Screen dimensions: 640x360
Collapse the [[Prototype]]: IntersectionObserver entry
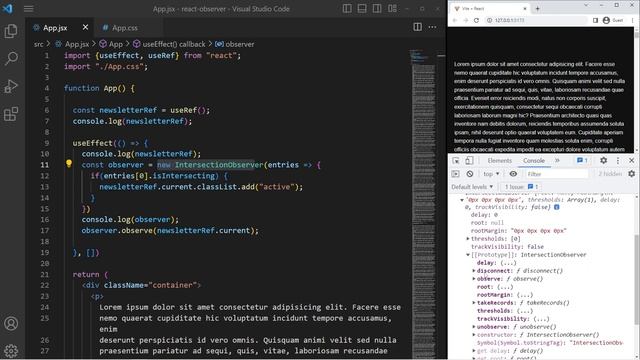[468, 255]
